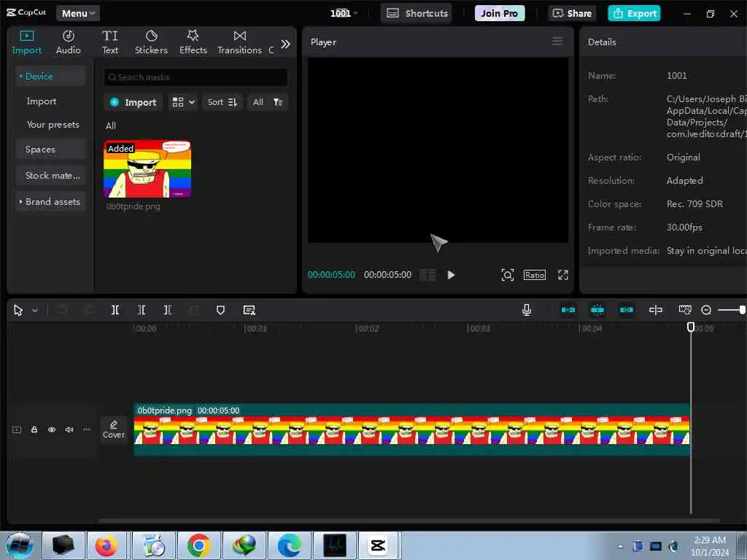Click the Import media button

(133, 102)
